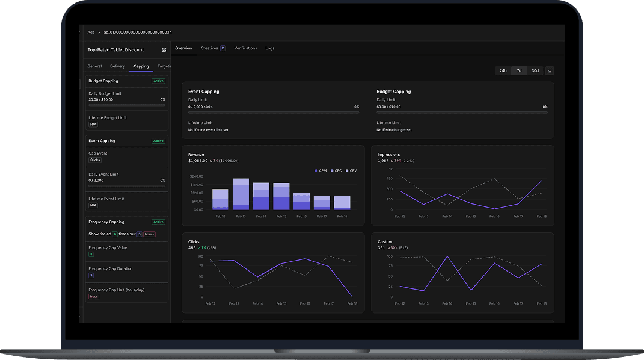Click the '0 / 2,000' value under Daily Event Limit
Image resolution: width=644 pixels, height=360 pixels.
pyautogui.click(x=96, y=181)
